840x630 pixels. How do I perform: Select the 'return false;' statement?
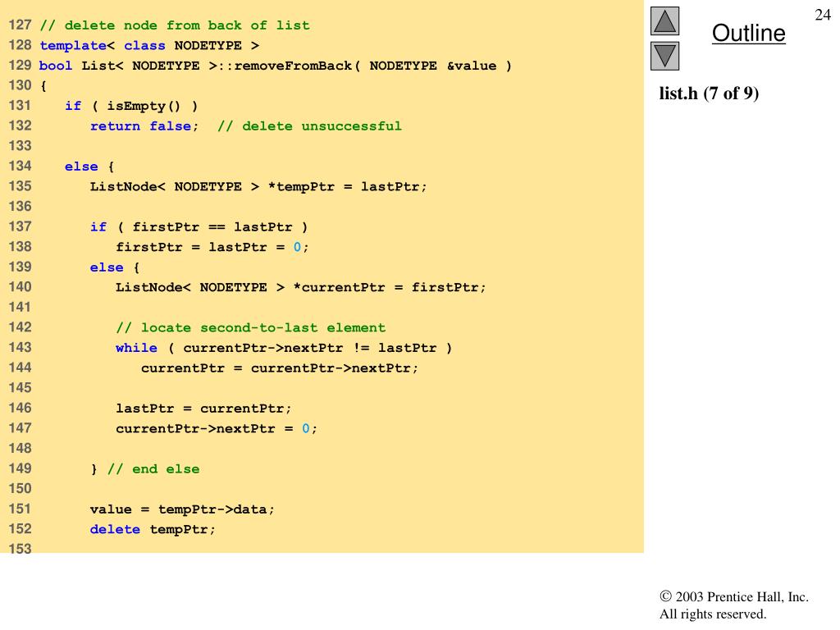[x=144, y=126]
